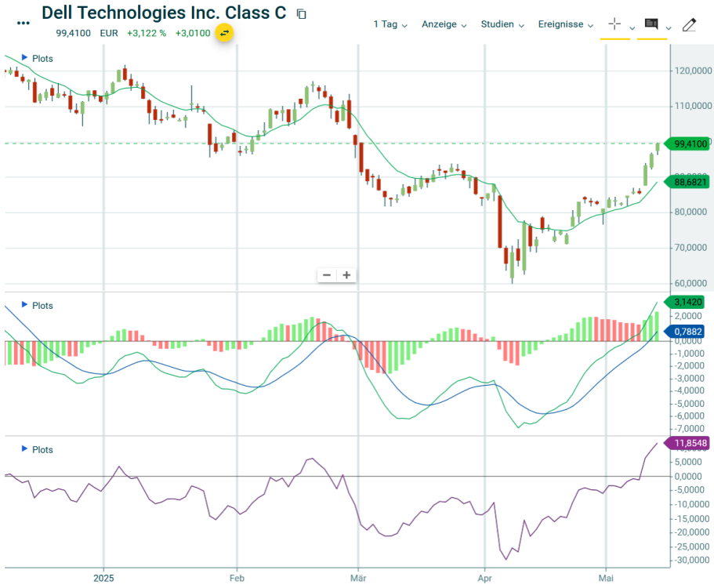This screenshot has height=588, width=714.
Task: Open the 1 Tag interval dropdown
Action: pos(390,24)
